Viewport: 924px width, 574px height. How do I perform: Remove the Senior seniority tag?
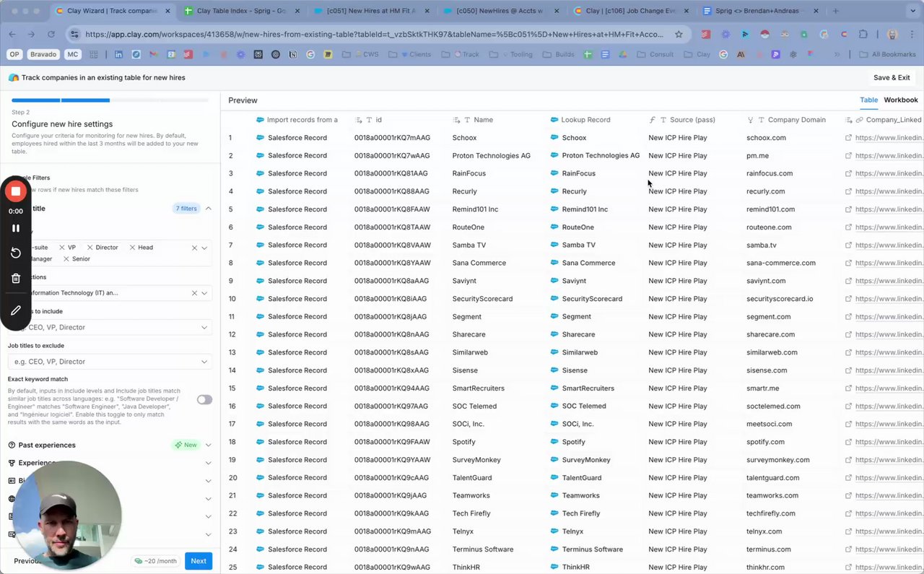click(x=66, y=258)
